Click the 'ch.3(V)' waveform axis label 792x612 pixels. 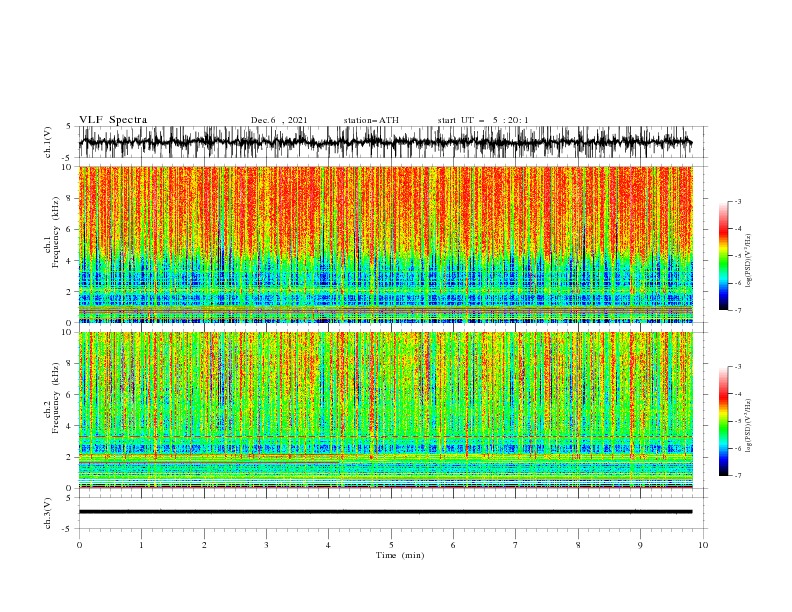point(48,513)
